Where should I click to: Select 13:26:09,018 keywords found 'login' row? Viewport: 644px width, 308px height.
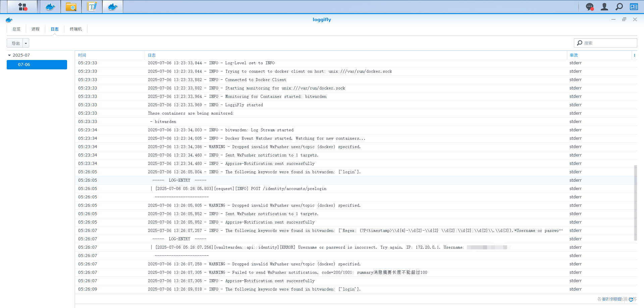coord(356,289)
